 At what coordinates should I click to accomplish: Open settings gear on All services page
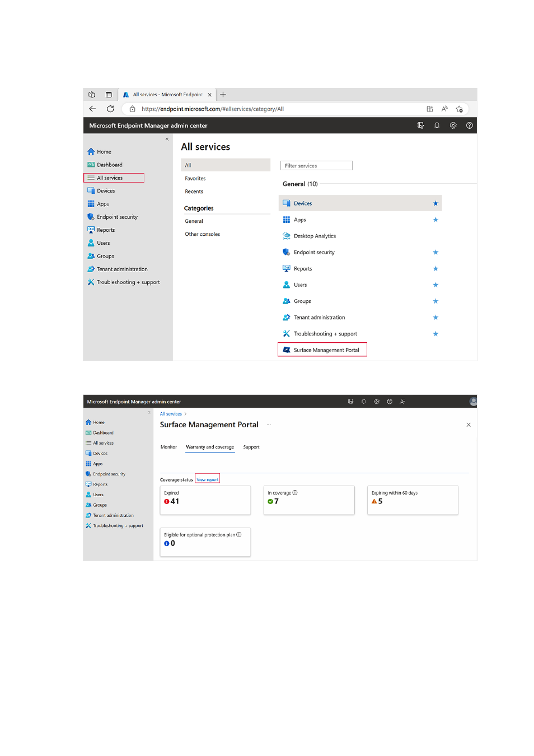453,125
